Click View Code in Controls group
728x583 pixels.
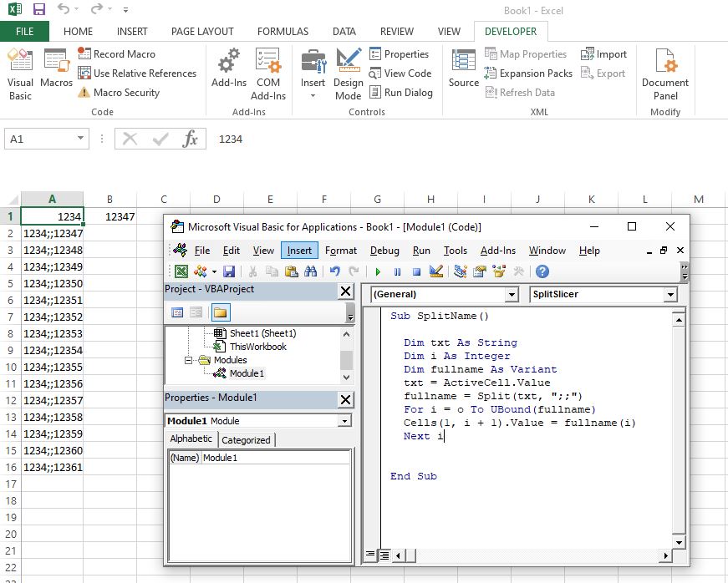coord(400,74)
